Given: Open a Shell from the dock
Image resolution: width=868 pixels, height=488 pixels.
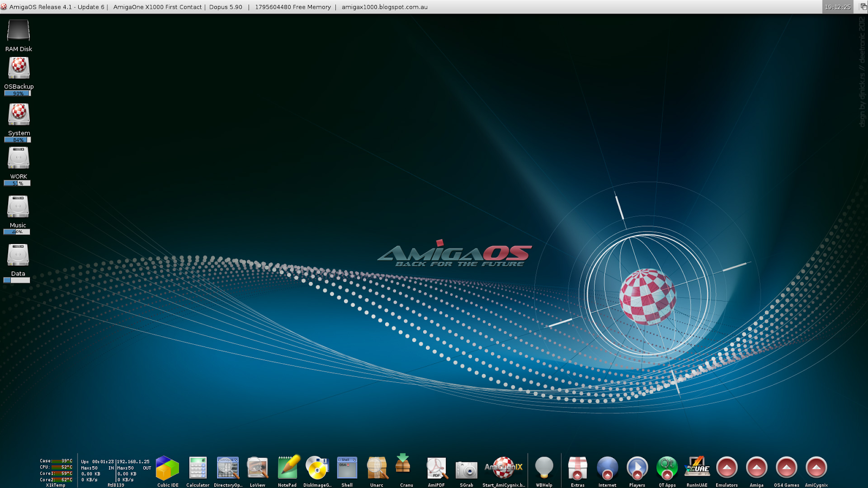Looking at the screenshot, I should 347,468.
